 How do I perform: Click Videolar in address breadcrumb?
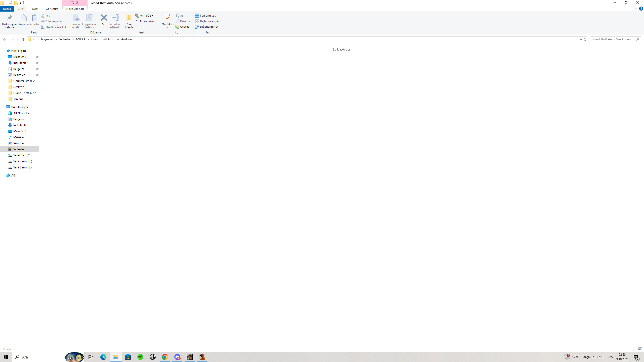65,39
